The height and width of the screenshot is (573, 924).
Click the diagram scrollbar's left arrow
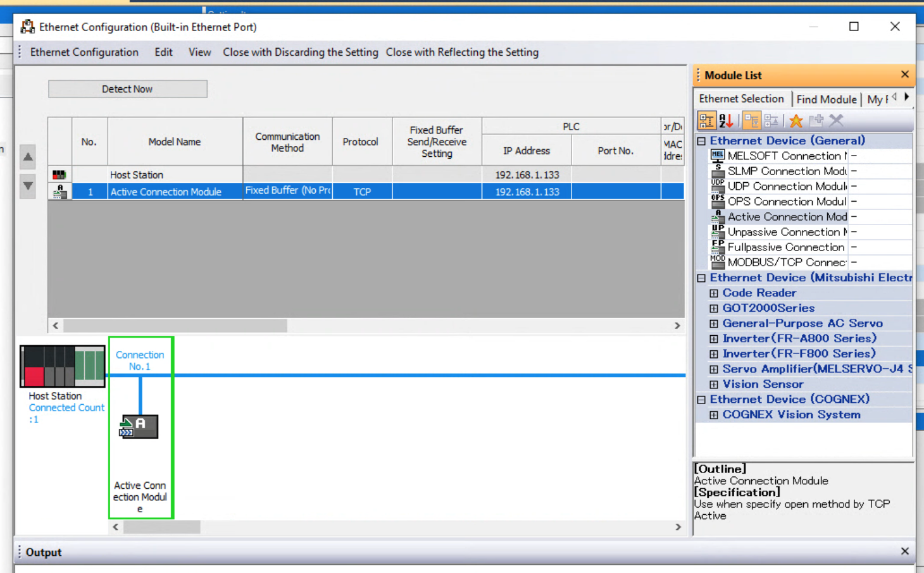[115, 527]
